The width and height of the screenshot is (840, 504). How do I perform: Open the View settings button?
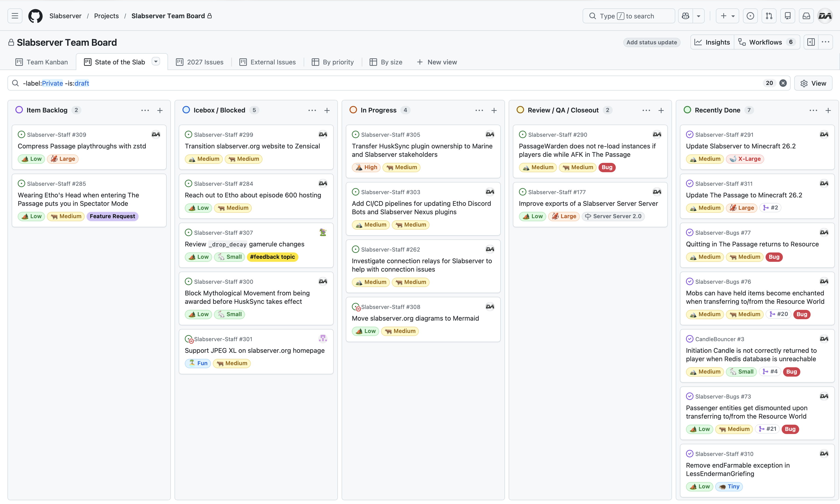tap(813, 83)
